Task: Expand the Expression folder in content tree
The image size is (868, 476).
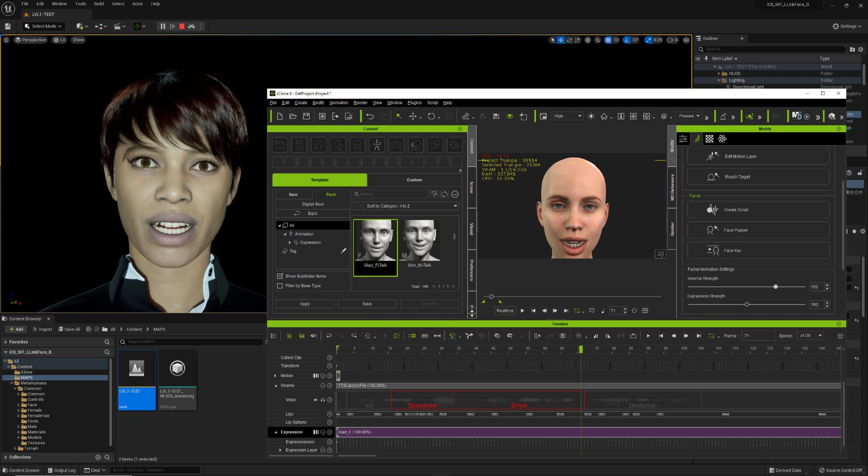Action: point(290,242)
